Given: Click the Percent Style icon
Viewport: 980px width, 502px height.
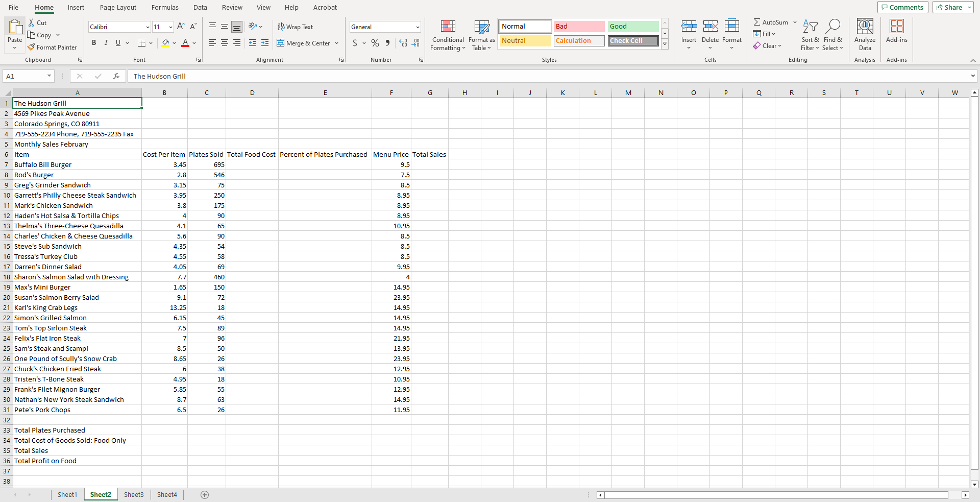Looking at the screenshot, I should click(375, 43).
